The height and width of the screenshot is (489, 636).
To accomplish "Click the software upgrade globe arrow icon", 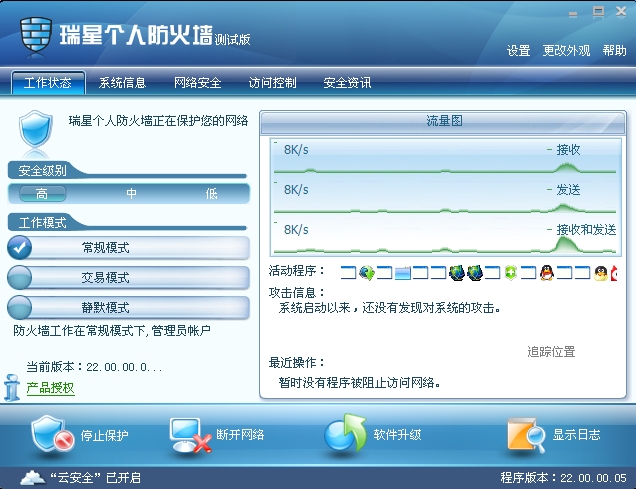I will pos(345,433).
